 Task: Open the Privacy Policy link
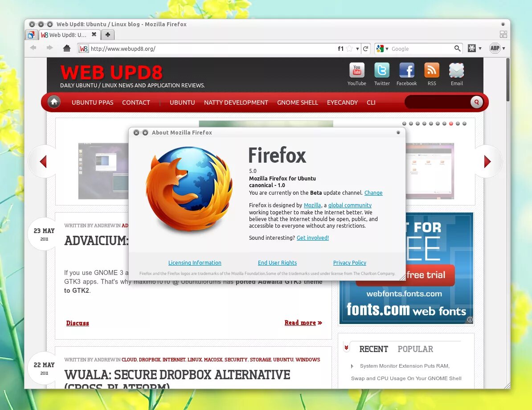(x=349, y=262)
